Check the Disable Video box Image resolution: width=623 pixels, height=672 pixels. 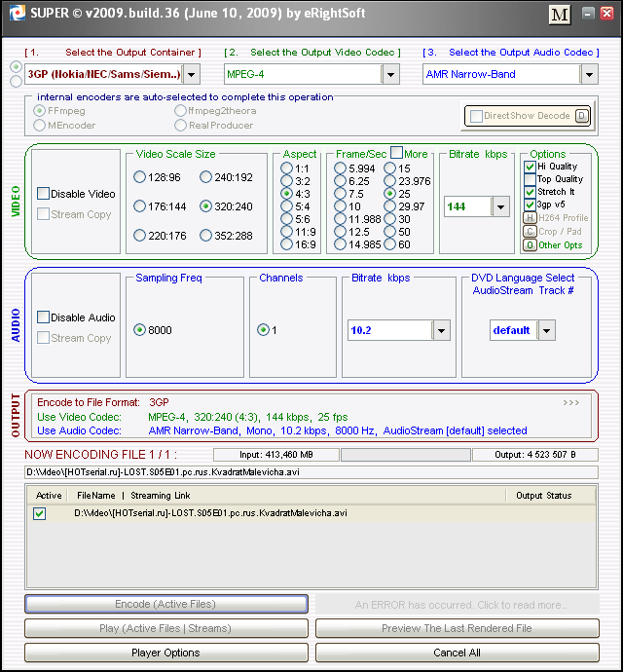(44, 194)
